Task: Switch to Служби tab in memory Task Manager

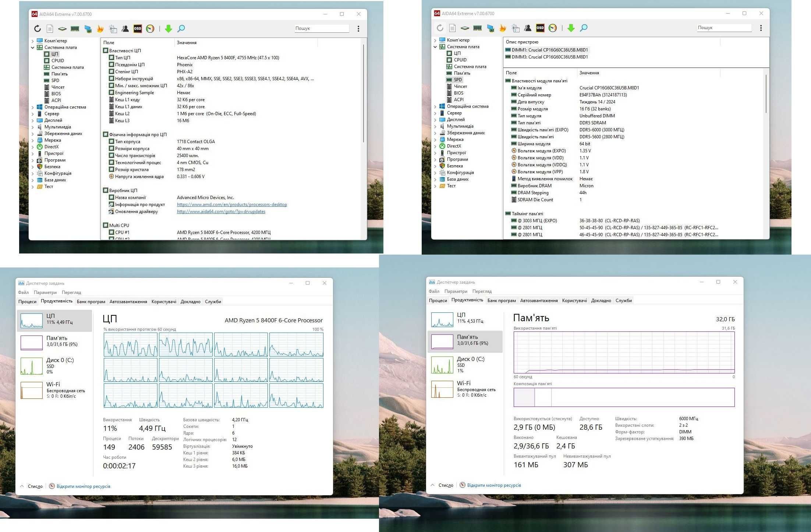Action: pyautogui.click(x=624, y=301)
